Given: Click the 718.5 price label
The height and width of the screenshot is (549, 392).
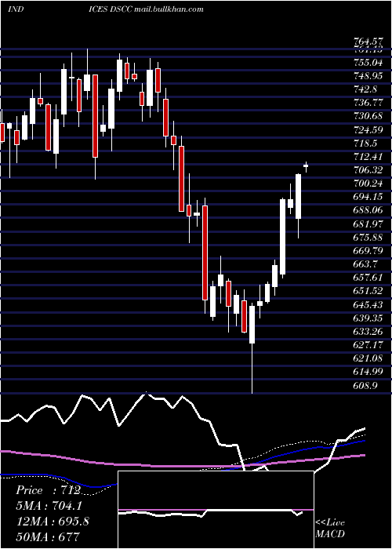Looking at the screenshot, I should [366, 143].
